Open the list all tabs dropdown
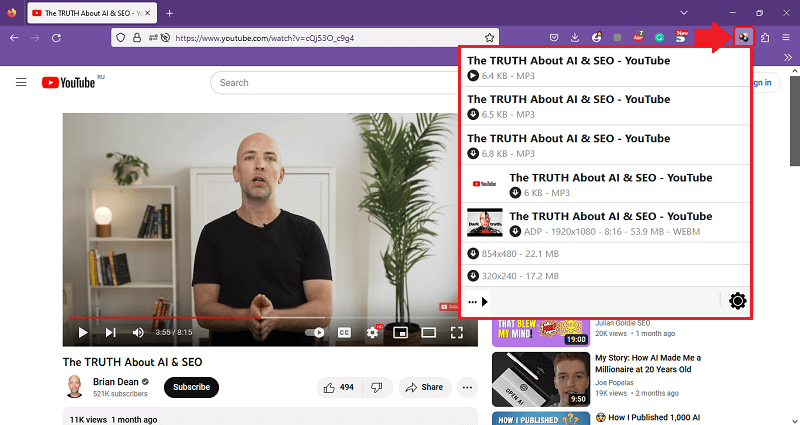This screenshot has height=425, width=800. click(684, 13)
